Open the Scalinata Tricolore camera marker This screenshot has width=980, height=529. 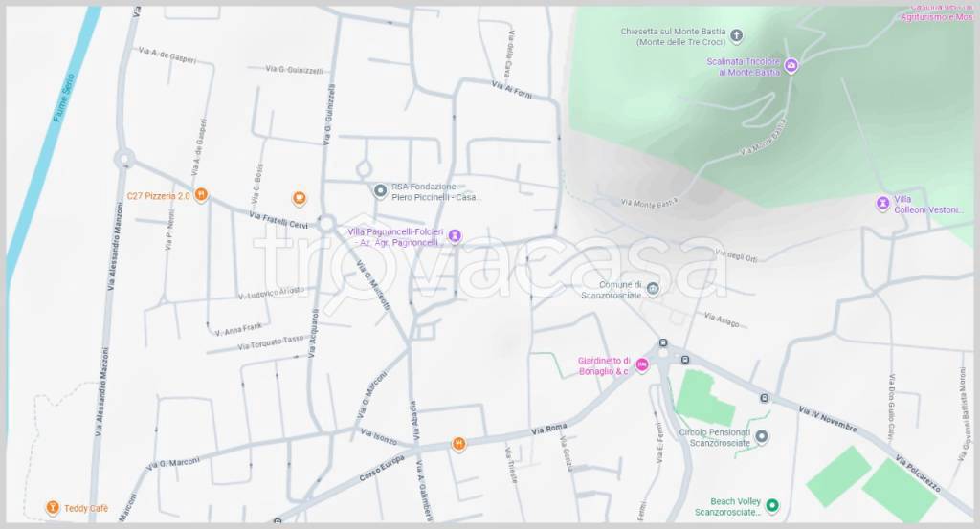[x=791, y=66]
